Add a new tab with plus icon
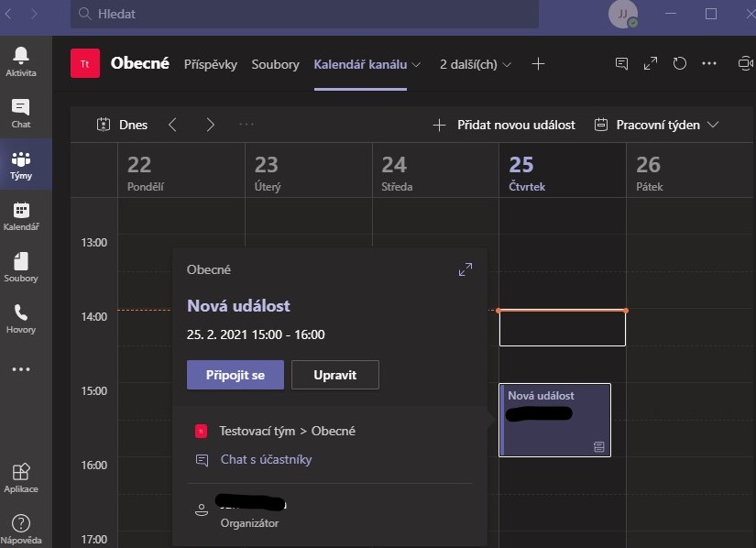 pyautogui.click(x=538, y=63)
